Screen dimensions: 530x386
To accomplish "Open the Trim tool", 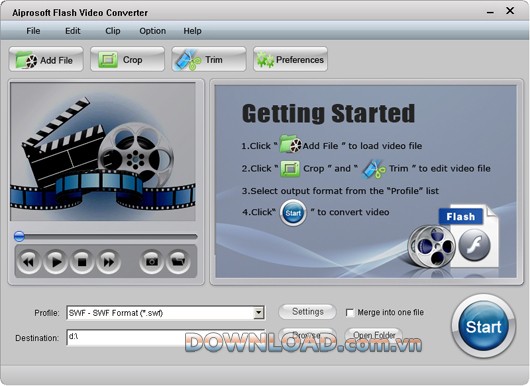I will (x=209, y=59).
